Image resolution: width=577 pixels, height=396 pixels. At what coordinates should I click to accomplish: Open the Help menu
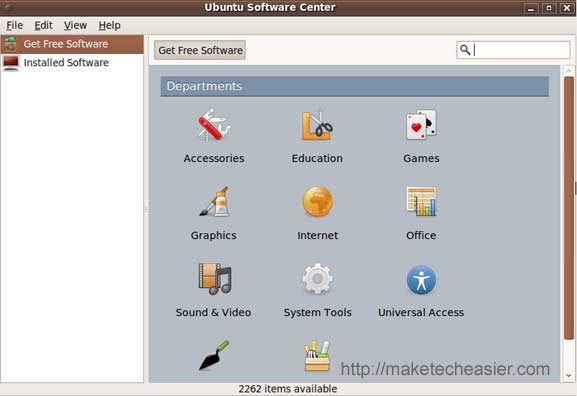pos(109,25)
